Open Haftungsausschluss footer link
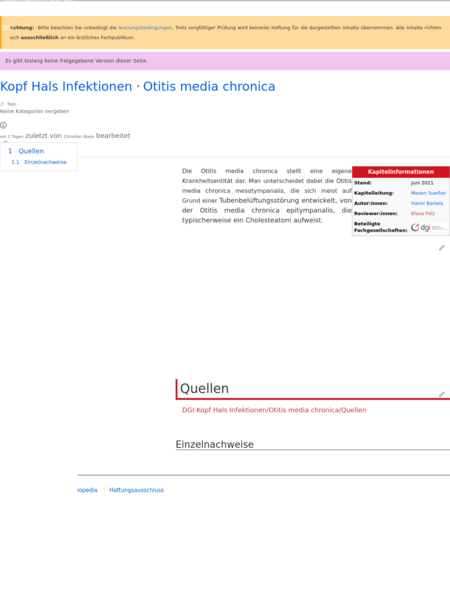 (136, 490)
